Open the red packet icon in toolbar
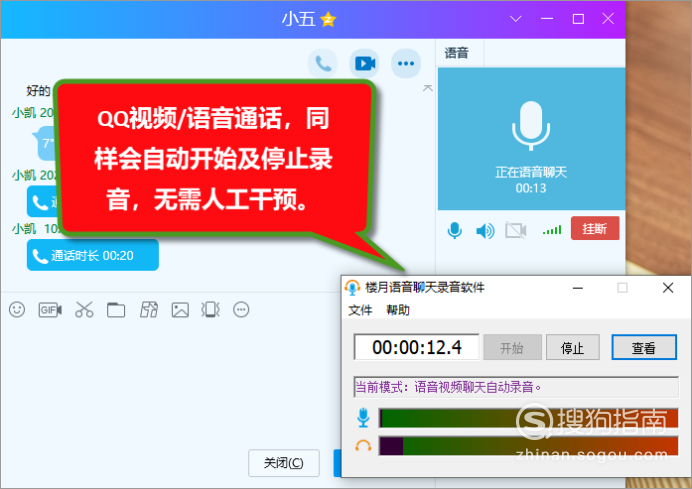This screenshot has height=489, width=692. (x=149, y=310)
